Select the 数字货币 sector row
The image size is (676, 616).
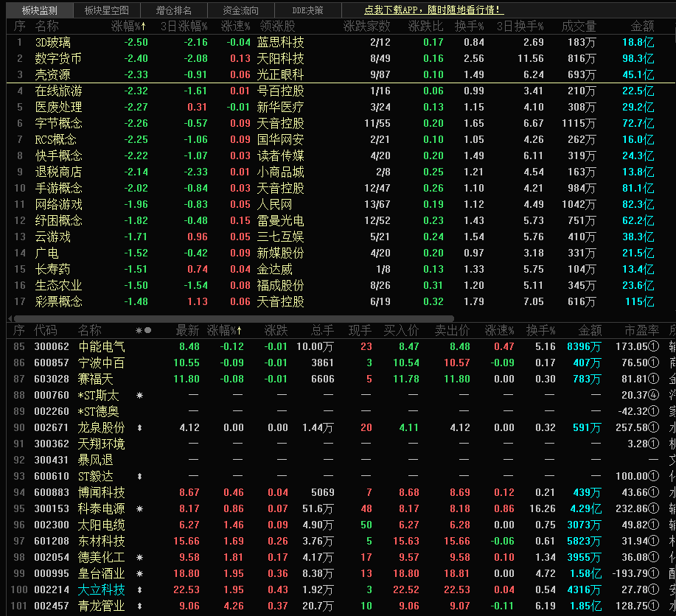point(58,59)
